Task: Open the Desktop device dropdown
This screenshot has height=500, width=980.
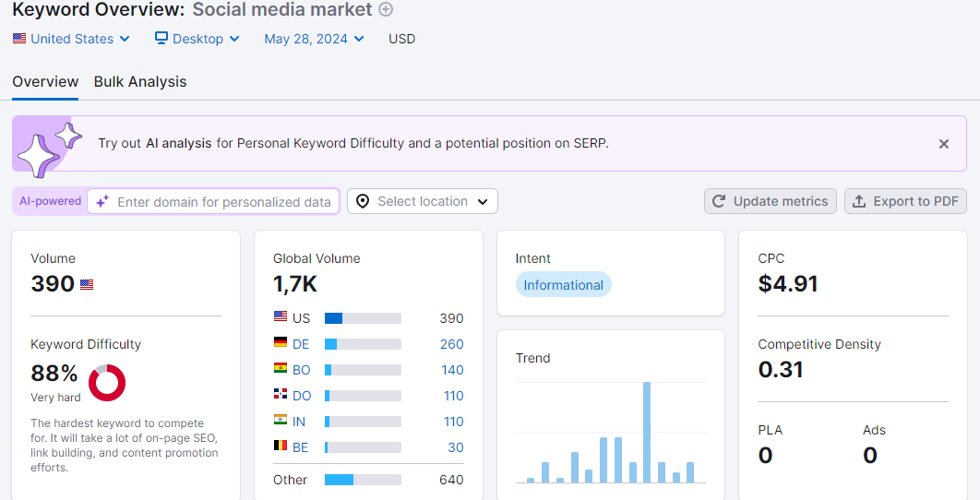Action: tap(197, 39)
